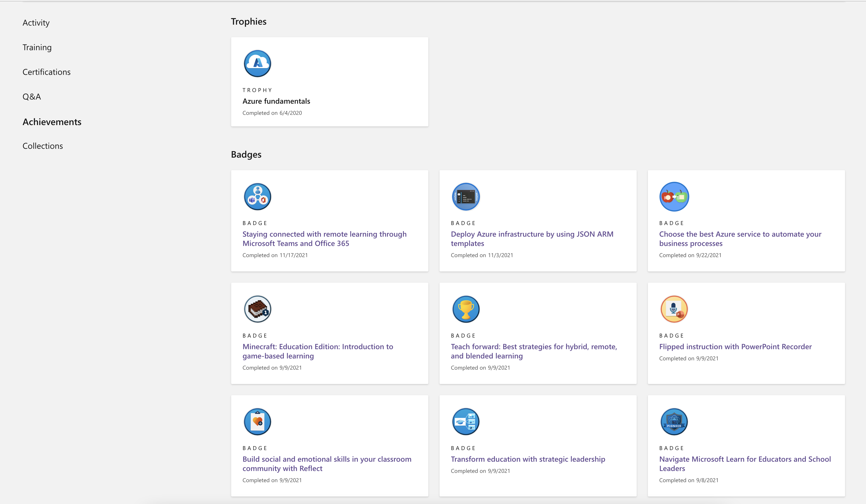Go to the Training section
866x504 pixels.
[x=37, y=47]
